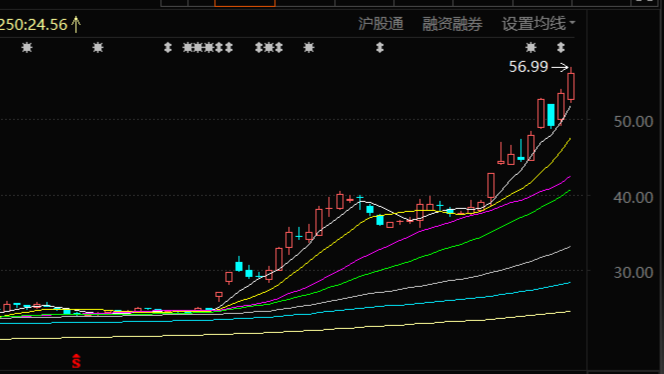Screen dimensions: 664x374
Task: Click the 40.00 price axis label
Action: pos(633,197)
